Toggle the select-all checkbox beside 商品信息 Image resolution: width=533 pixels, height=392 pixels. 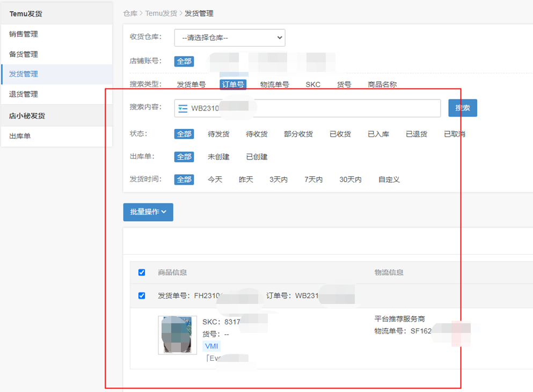coord(142,272)
